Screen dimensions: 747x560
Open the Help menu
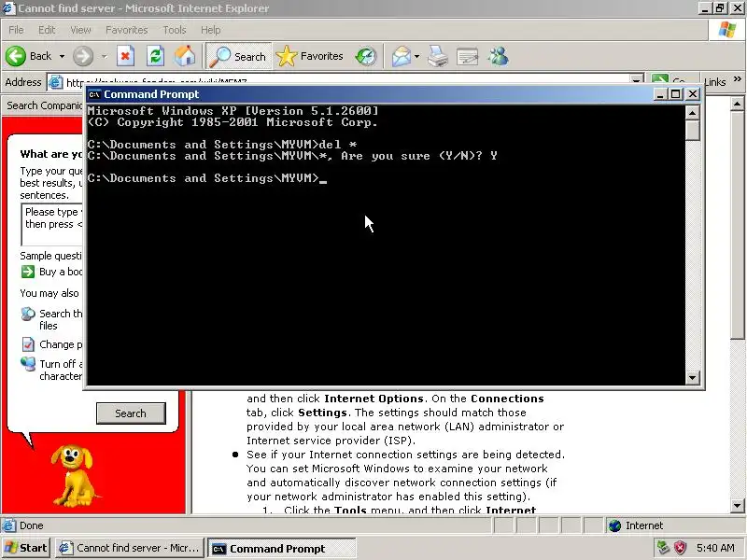point(211,30)
